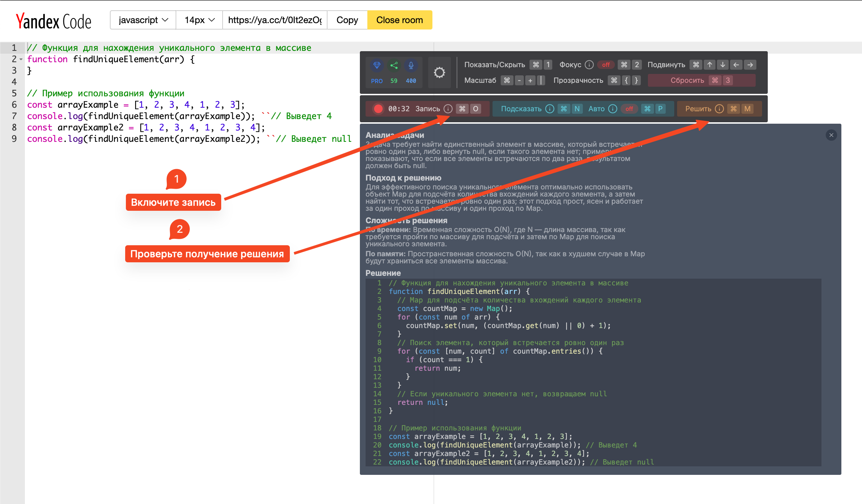Click the Подсказать hint button label
Image resolution: width=862 pixels, height=504 pixels.
coord(521,109)
